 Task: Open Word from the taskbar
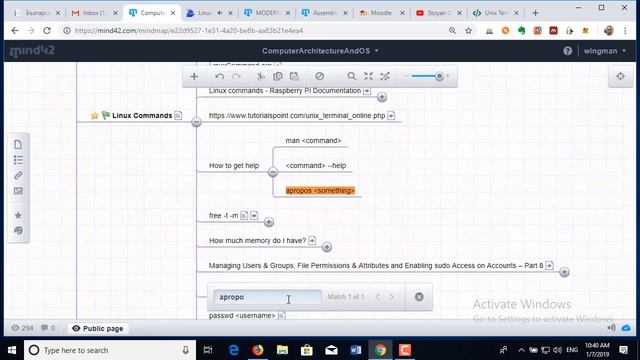(356, 350)
